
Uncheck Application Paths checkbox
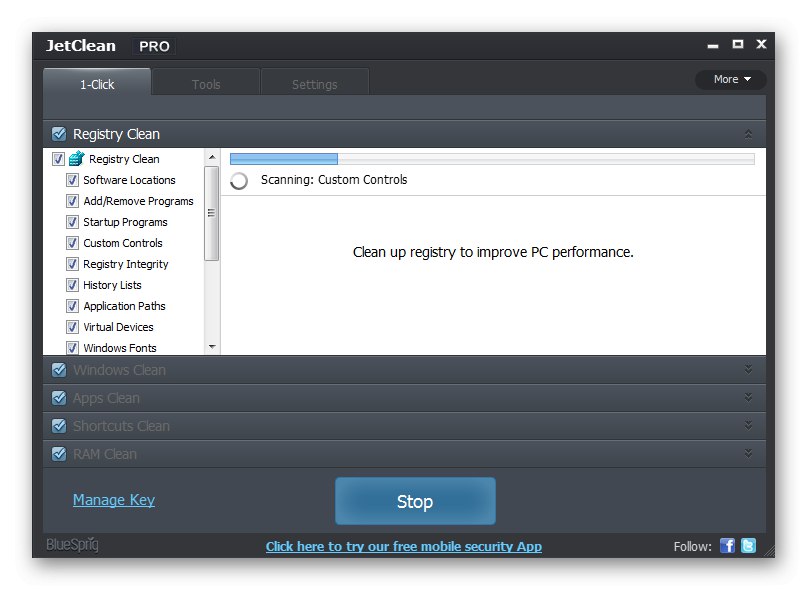tap(72, 306)
